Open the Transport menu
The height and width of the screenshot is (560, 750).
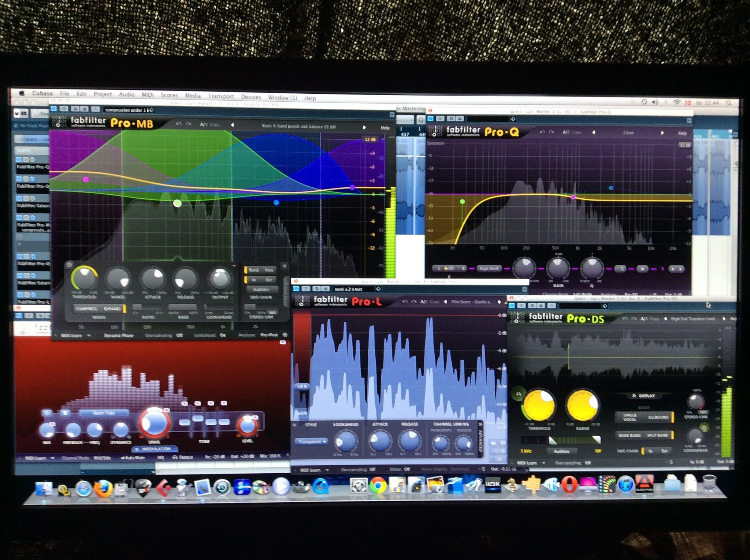(221, 96)
